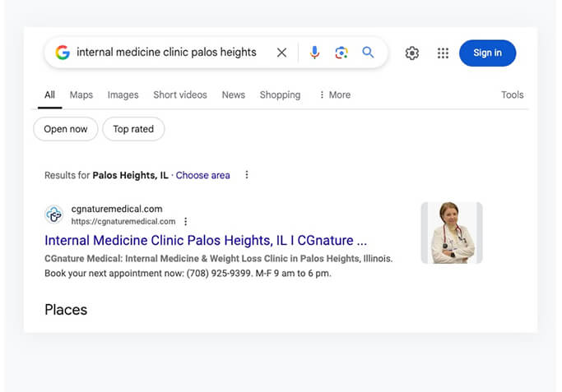Open the Shopping tab

[280, 95]
